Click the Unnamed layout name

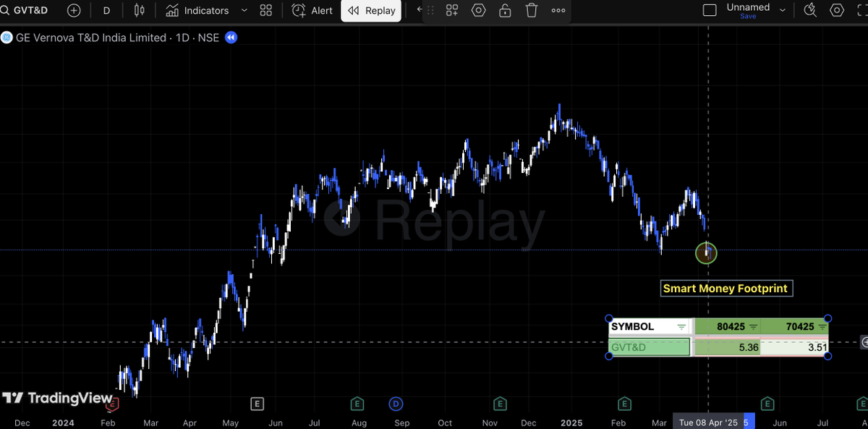click(748, 7)
